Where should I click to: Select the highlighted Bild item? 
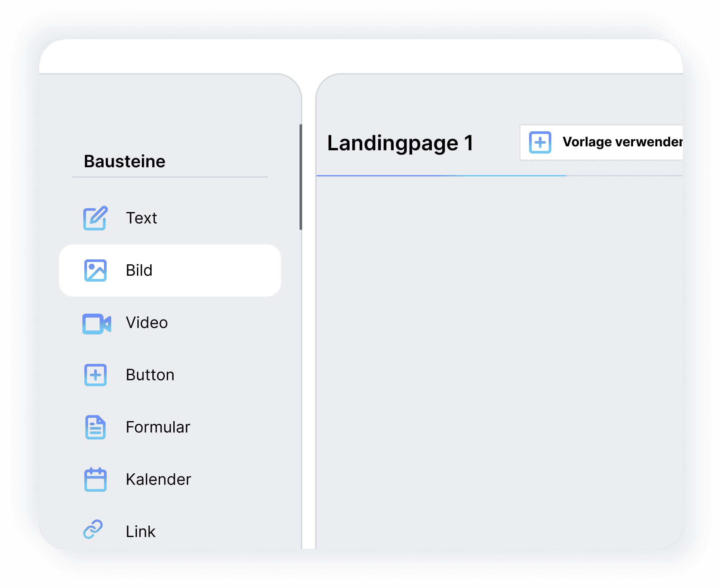tap(169, 270)
